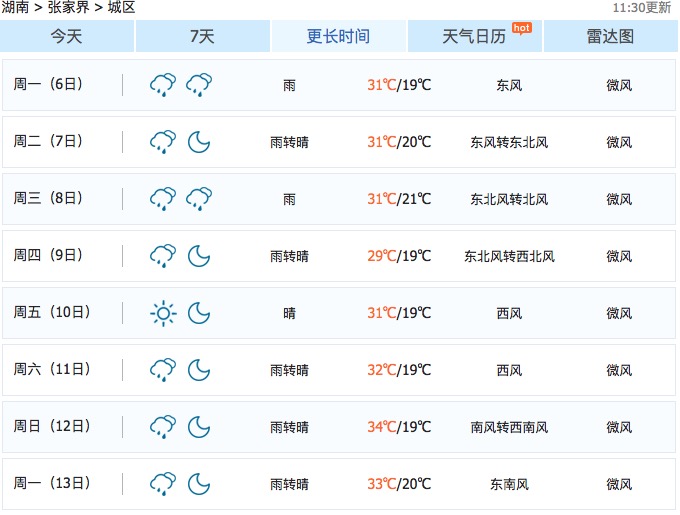Click wind direction 东北风转西北风

[510, 256]
